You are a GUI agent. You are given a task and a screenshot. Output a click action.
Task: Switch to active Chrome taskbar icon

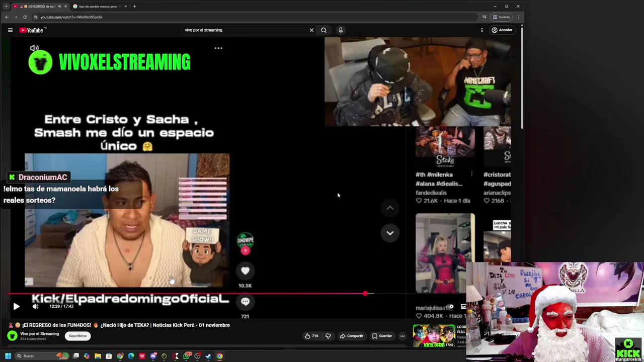(x=219, y=356)
